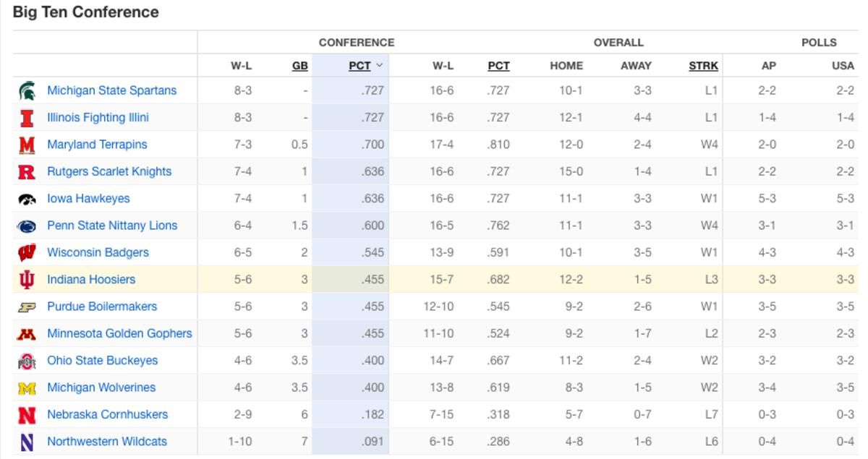Toggle sort arrow beside conference PCT

(380, 66)
